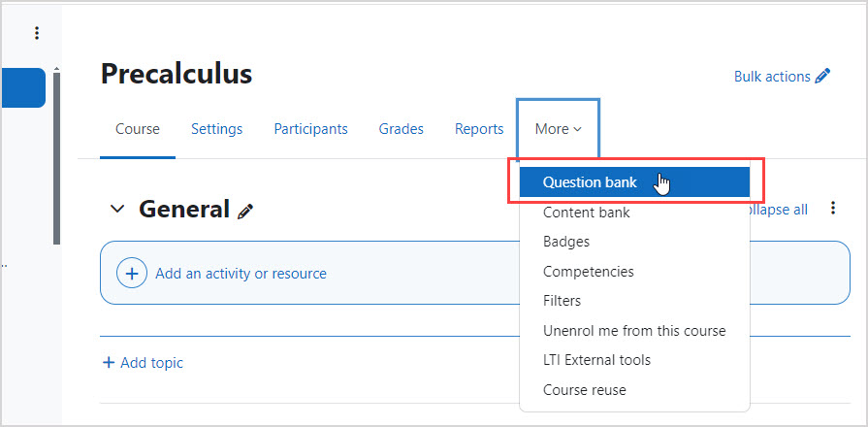This screenshot has height=427, width=868.
Task: Edit the General section name pencil
Action: [x=245, y=211]
